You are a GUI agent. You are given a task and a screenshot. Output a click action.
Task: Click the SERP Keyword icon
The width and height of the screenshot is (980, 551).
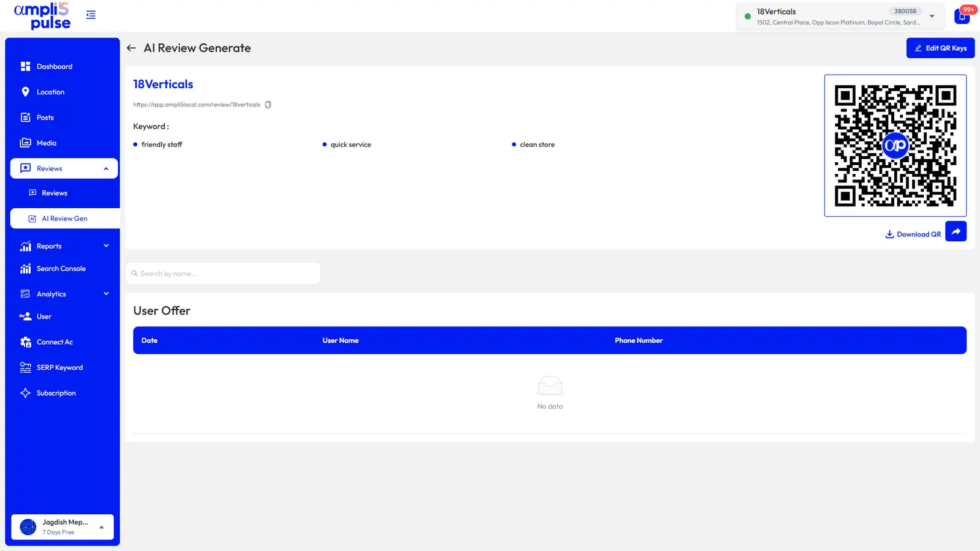click(25, 367)
